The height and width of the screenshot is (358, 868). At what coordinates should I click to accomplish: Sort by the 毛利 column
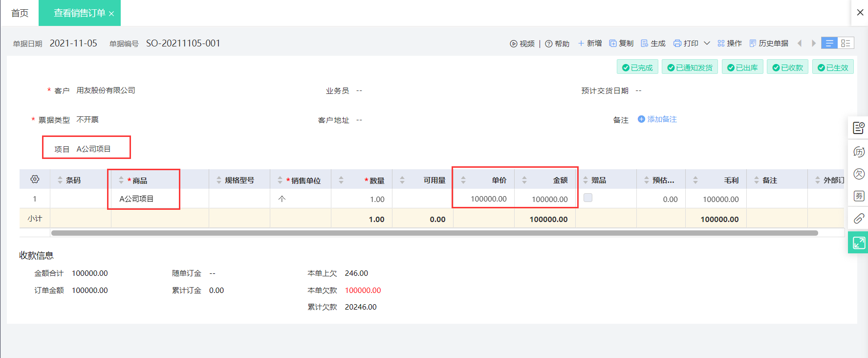(695, 180)
